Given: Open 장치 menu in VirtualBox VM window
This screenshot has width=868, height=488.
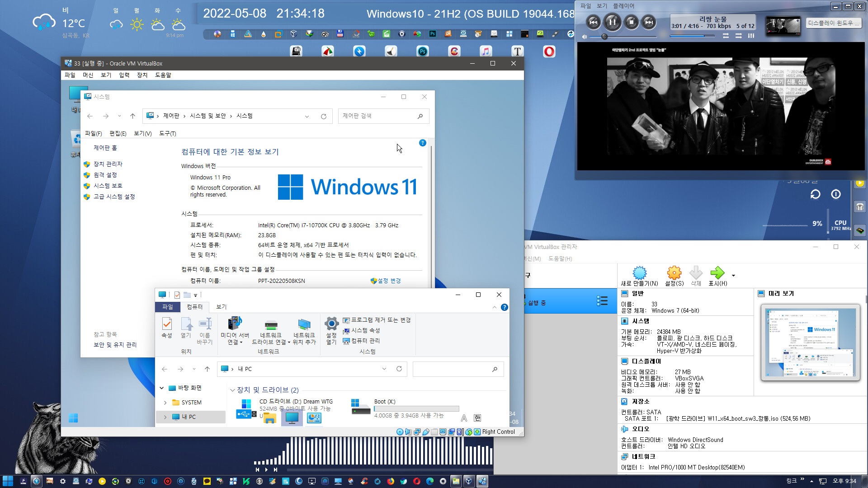Looking at the screenshot, I should pyautogui.click(x=142, y=75).
